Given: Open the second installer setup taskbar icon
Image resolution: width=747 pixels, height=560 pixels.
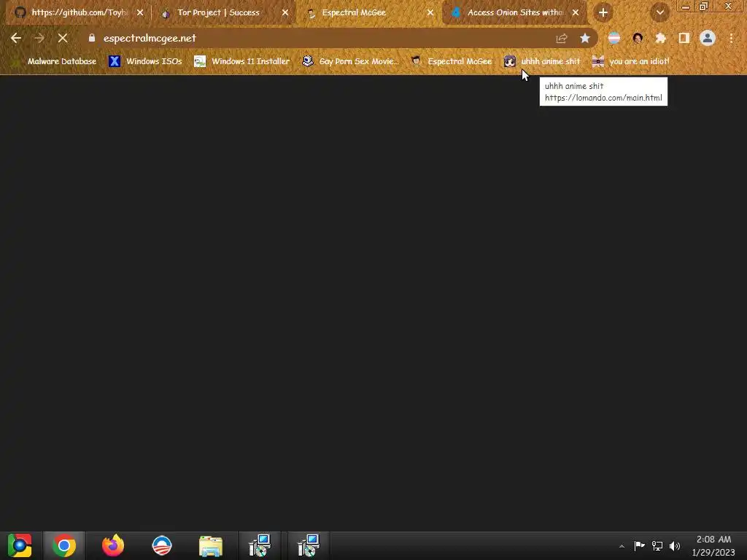Looking at the screenshot, I should tap(309, 545).
